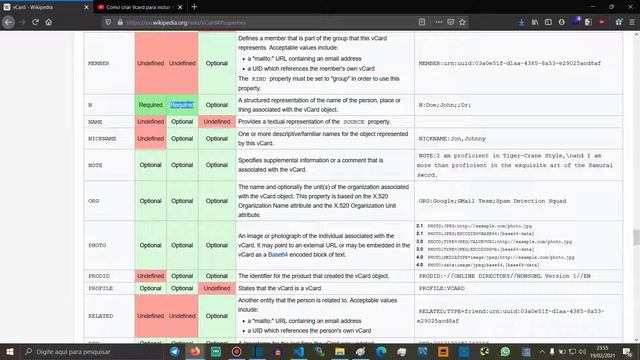Click the red Undefined cell in PROFILE row
640x360 pixels.
pos(217,288)
